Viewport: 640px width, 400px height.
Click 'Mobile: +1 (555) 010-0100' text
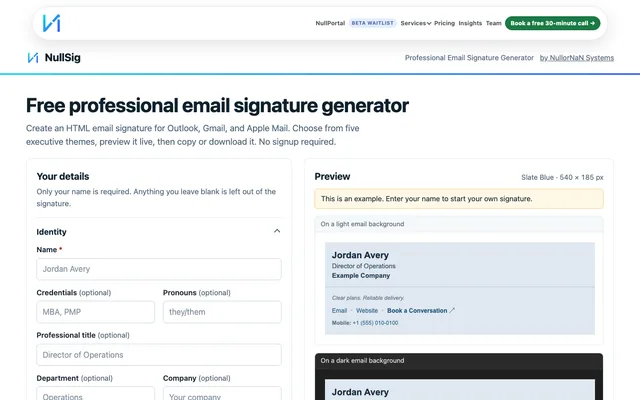[x=365, y=323]
